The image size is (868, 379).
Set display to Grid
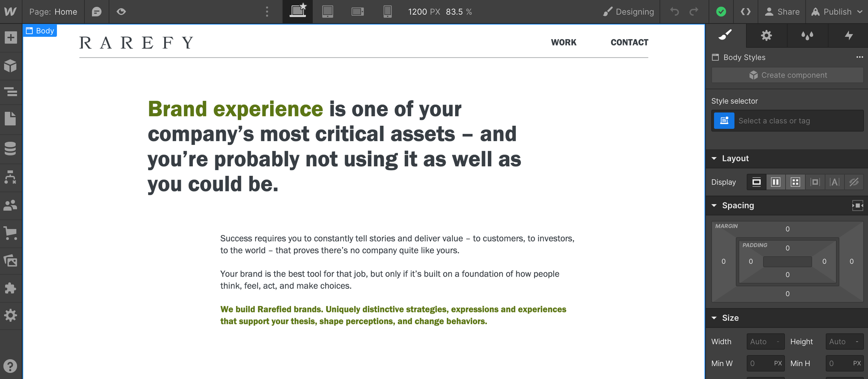coord(795,182)
